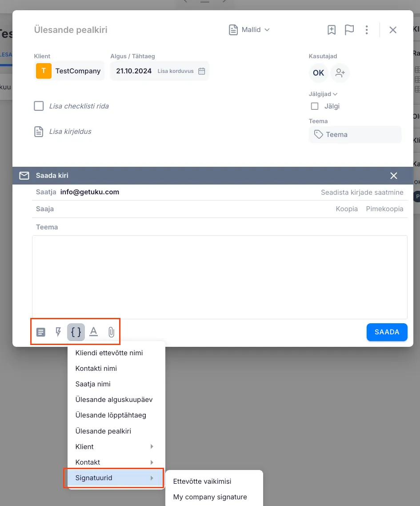Choose My company signature option
The image size is (420, 506).
coord(210,497)
